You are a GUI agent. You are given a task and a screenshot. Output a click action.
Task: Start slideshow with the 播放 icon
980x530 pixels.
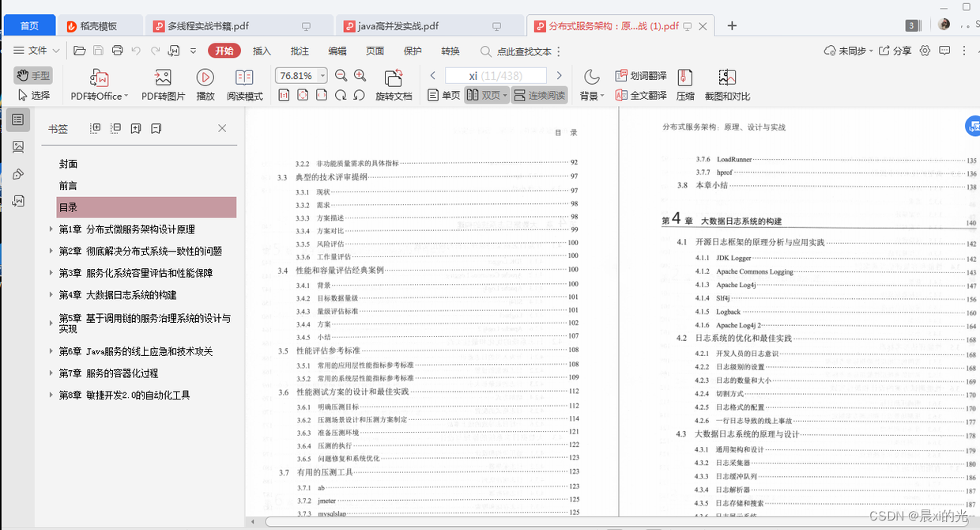tap(205, 78)
